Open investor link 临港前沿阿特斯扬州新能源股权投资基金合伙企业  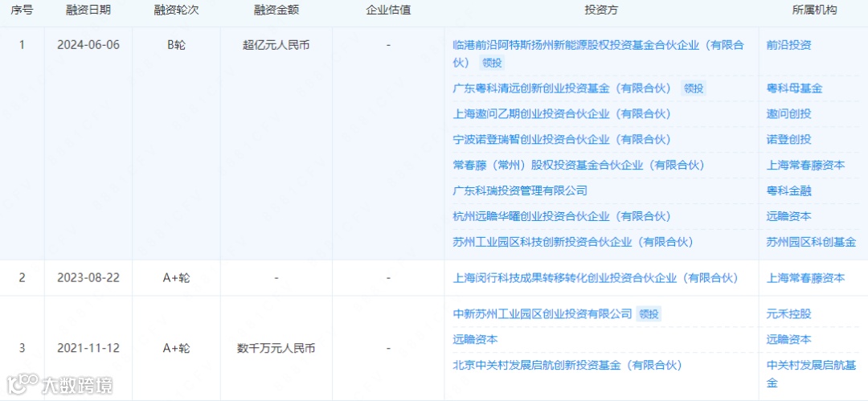pyautogui.click(x=598, y=54)
